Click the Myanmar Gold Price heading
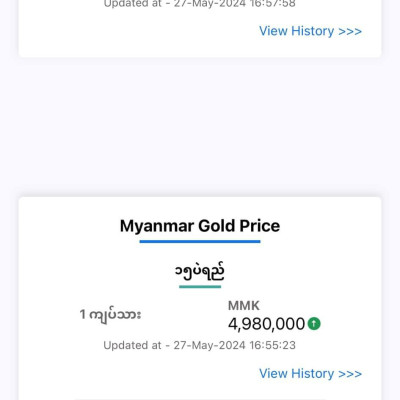The width and height of the screenshot is (400, 400). [200, 226]
